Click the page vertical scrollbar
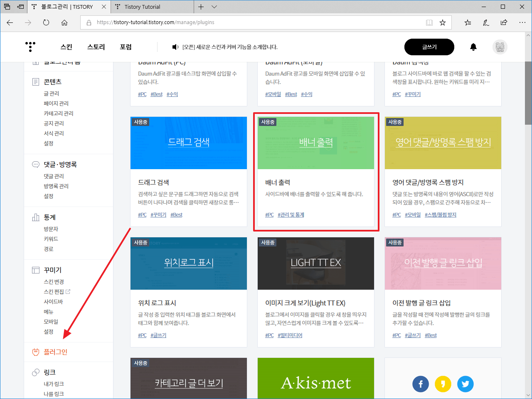 (x=528, y=93)
